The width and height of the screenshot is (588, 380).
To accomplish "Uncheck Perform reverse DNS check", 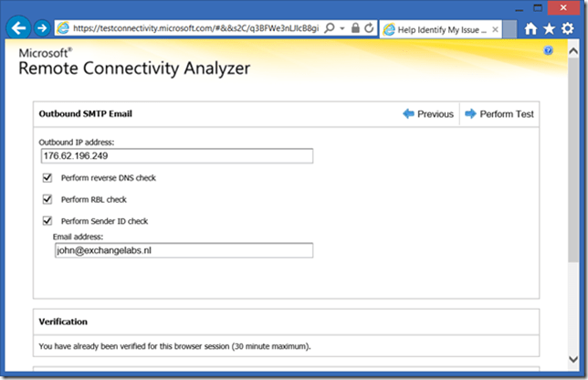I will coord(47,177).
